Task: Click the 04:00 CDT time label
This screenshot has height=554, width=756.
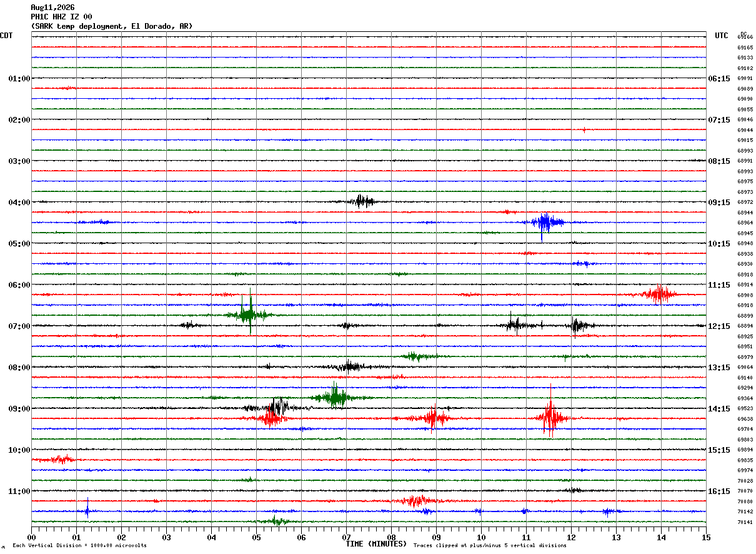Action: coord(19,202)
